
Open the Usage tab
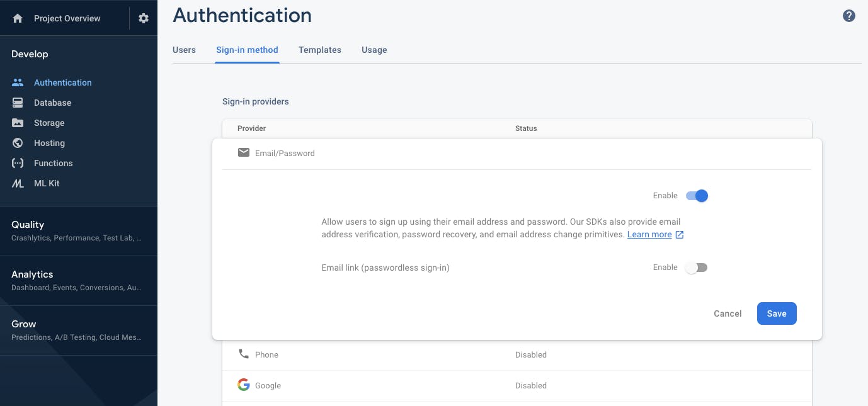(x=374, y=50)
